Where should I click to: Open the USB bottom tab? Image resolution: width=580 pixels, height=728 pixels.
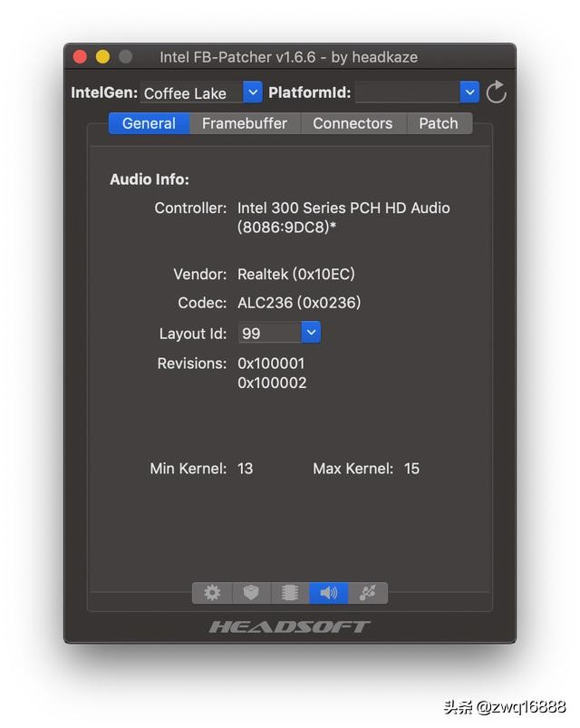click(x=368, y=593)
